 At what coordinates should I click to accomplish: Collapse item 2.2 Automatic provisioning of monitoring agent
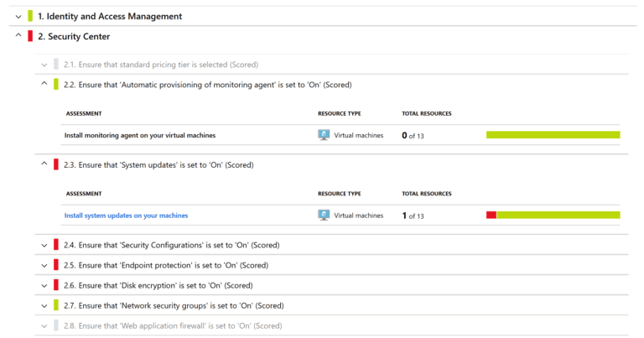coord(44,83)
